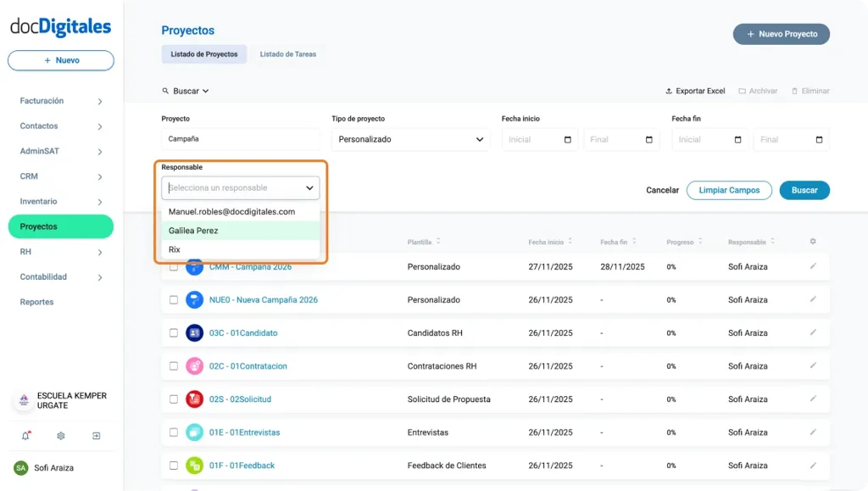The height and width of the screenshot is (491, 868).
Task: Open settings via the gear icon
Action: click(x=59, y=435)
